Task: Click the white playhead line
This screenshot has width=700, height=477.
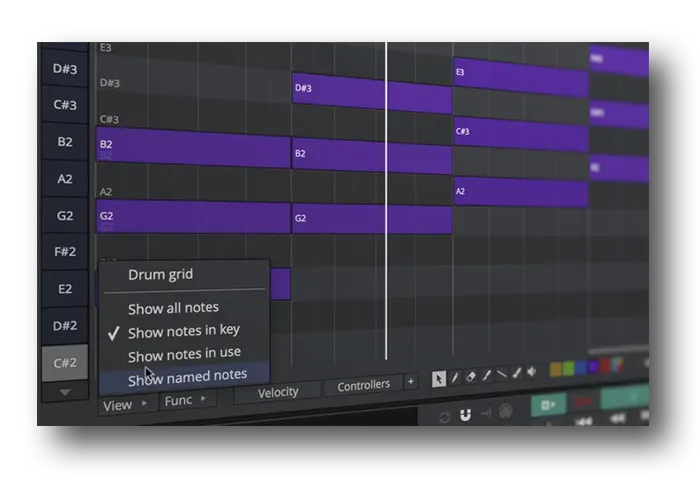Action: [x=386, y=201]
